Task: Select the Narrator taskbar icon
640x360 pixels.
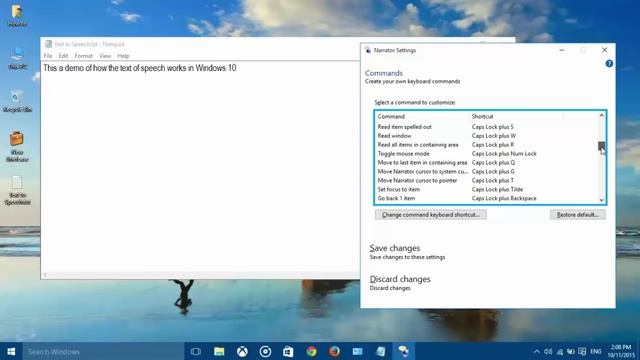Action: pos(403,351)
